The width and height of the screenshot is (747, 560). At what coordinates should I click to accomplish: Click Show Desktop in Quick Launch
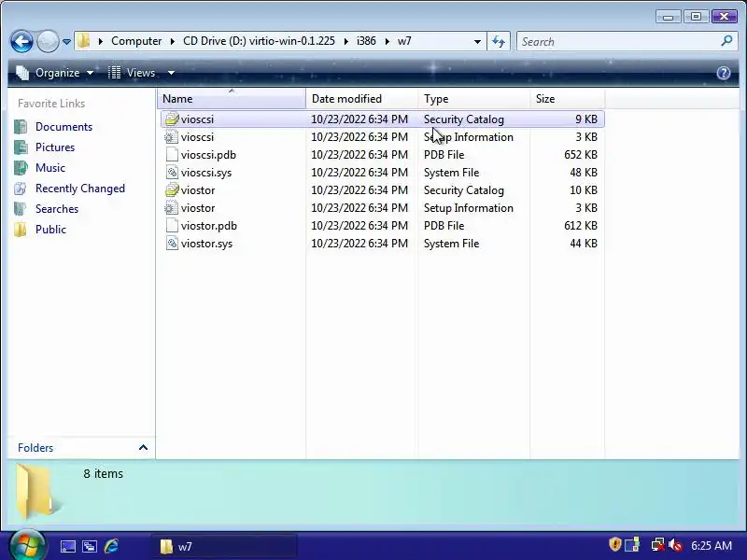67,546
